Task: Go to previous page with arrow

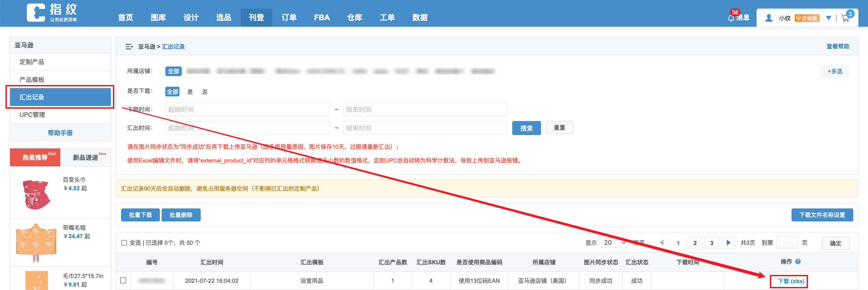Action: (662, 243)
